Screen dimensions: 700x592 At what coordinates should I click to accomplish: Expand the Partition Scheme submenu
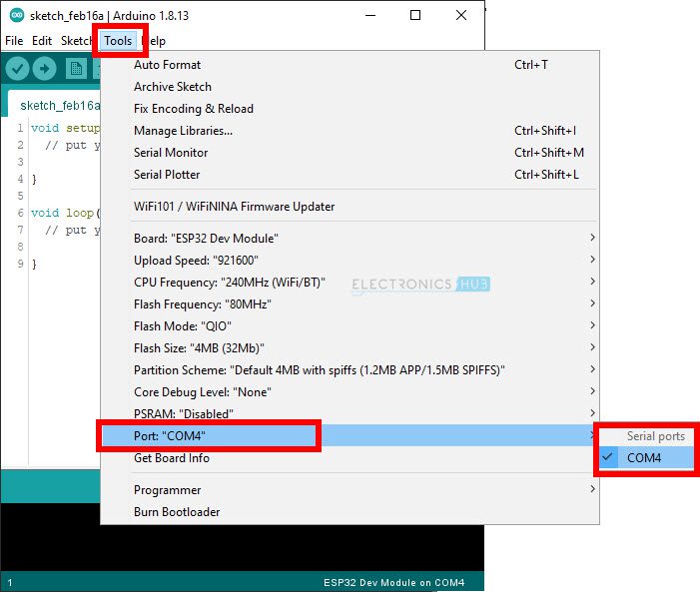(x=350, y=369)
